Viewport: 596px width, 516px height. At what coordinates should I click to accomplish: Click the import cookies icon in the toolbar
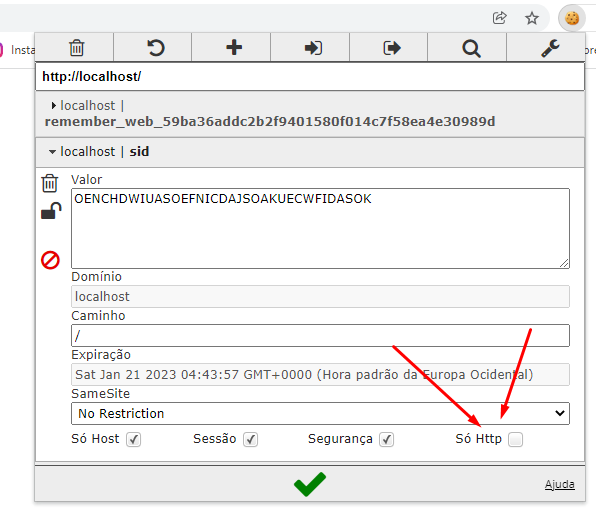click(x=313, y=48)
